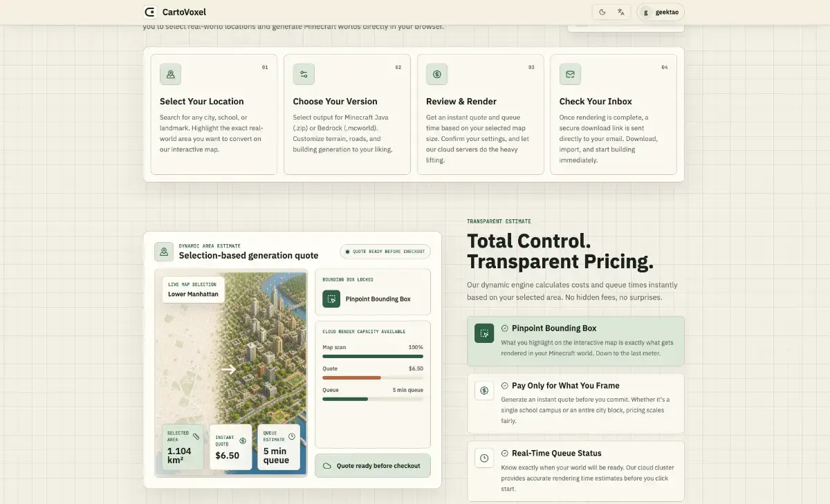
Task: Click the check circle before Real-Time Queue Status
Action: click(x=505, y=454)
